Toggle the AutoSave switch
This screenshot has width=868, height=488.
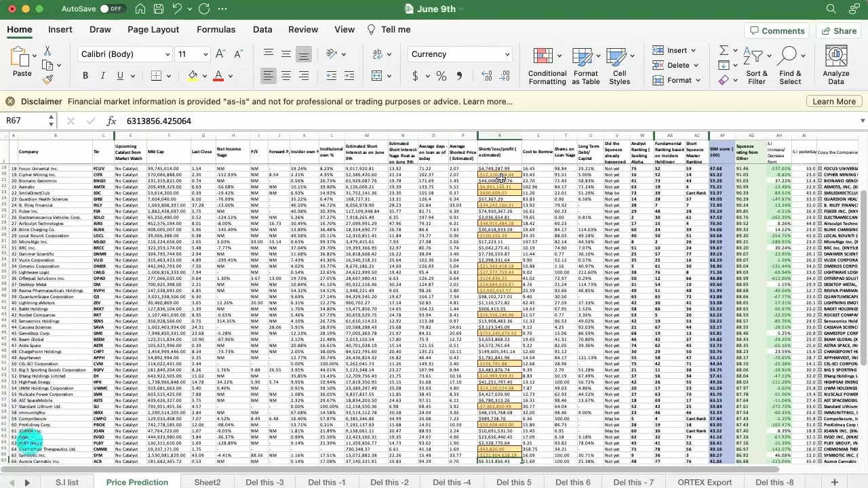click(x=111, y=9)
